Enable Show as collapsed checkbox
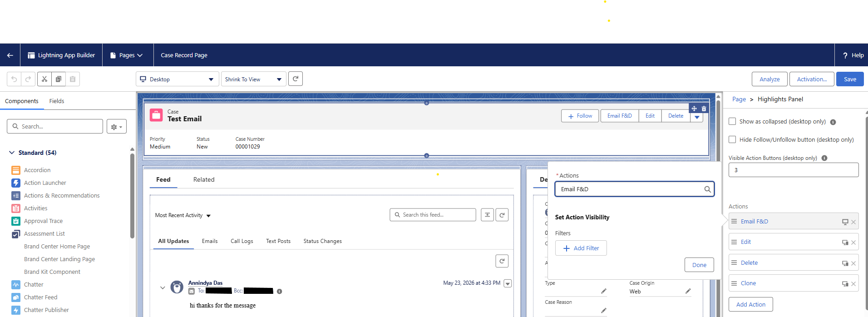Image resolution: width=868 pixels, height=317 pixels. coord(732,121)
